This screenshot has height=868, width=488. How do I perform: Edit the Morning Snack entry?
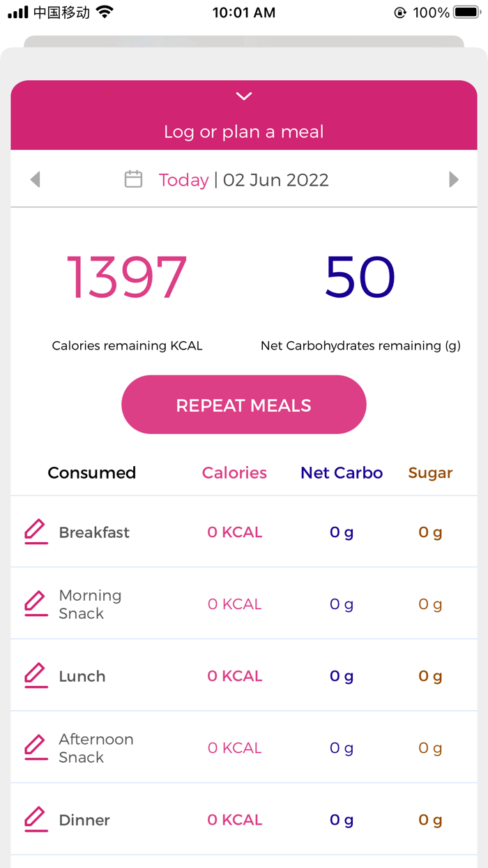click(x=35, y=604)
